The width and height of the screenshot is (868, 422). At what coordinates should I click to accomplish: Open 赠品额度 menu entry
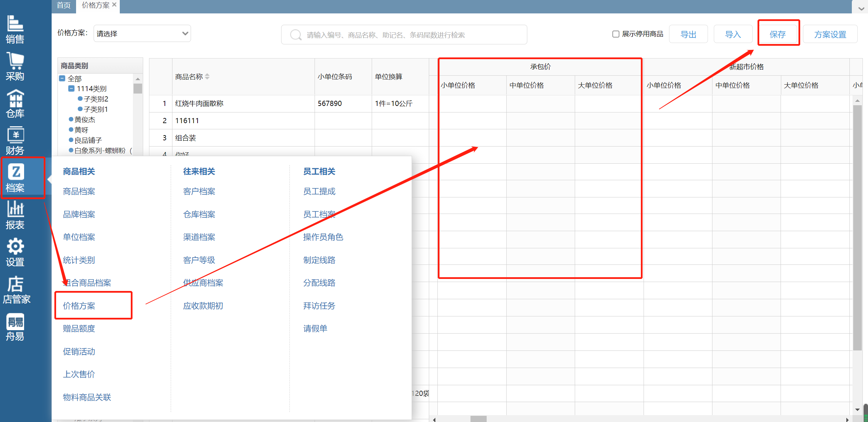coord(79,328)
